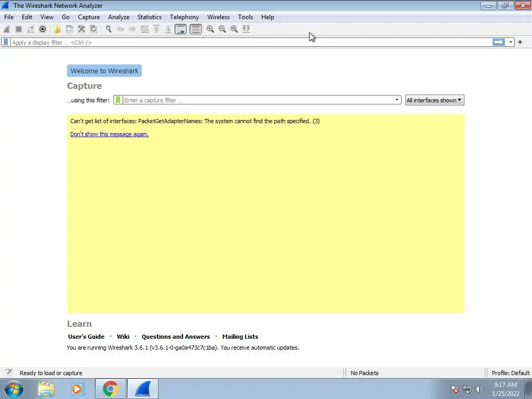
Task: Expand the capture filter dropdown arrow
Action: (x=396, y=100)
